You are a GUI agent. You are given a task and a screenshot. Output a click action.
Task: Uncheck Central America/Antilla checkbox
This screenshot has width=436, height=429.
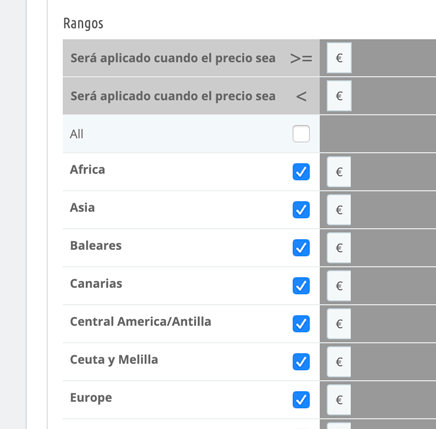tap(301, 324)
